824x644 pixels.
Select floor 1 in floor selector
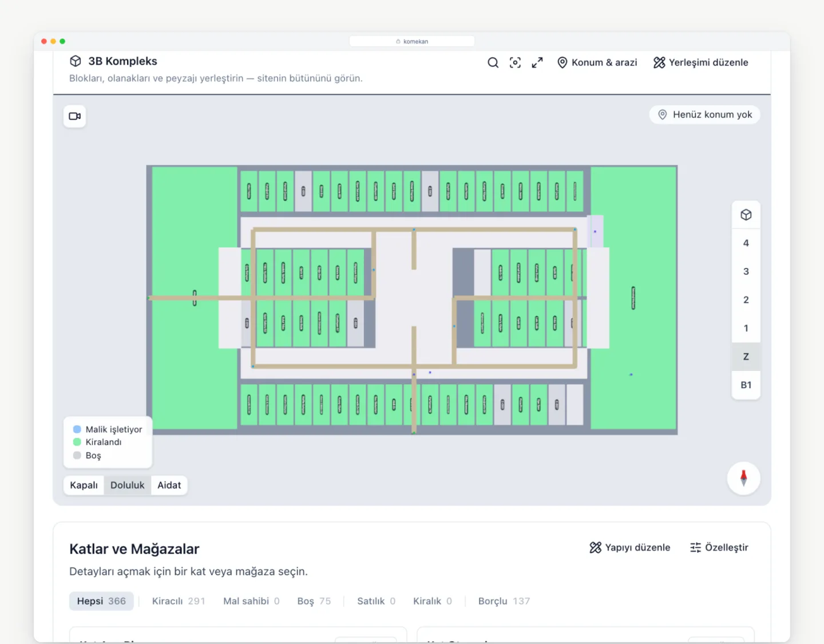pyautogui.click(x=746, y=328)
